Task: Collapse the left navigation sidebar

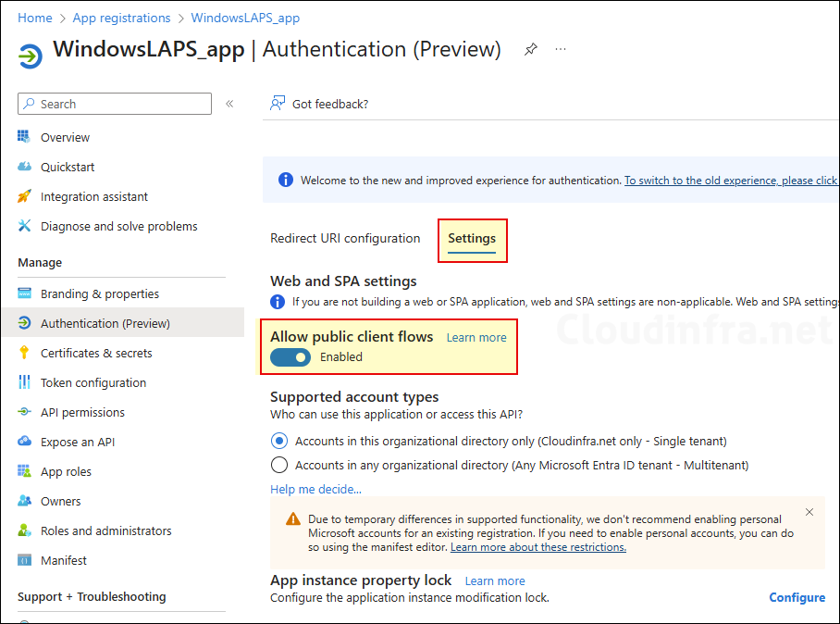Action: [x=229, y=104]
